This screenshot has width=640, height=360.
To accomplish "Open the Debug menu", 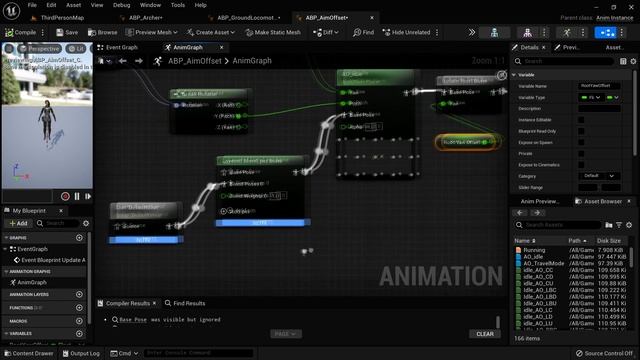I will [x=121, y=5].
